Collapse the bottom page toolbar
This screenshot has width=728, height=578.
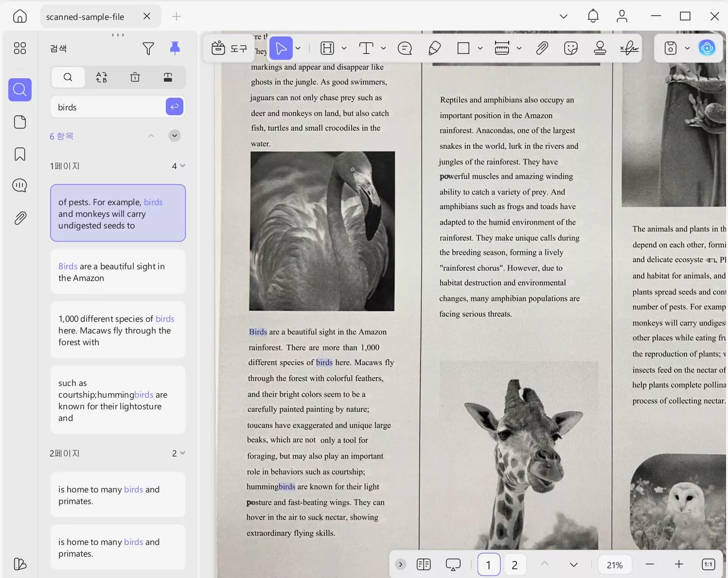401,564
